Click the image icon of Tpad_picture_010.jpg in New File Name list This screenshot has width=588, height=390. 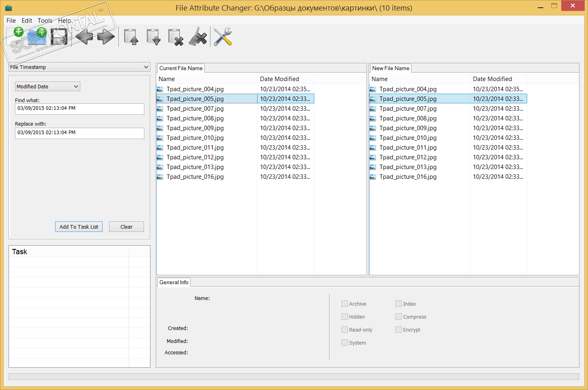click(x=373, y=138)
